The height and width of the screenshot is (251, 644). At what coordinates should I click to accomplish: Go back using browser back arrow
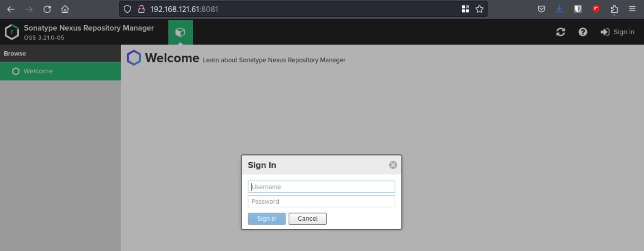tap(11, 9)
